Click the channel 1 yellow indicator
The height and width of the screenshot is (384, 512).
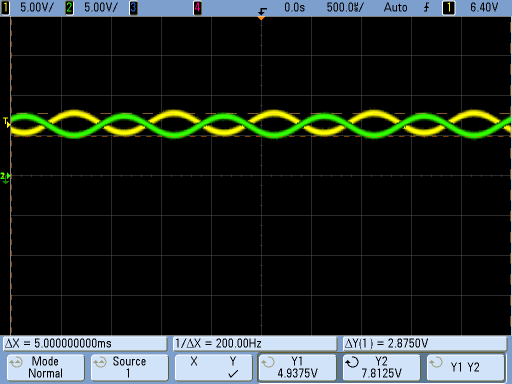click(x=5, y=8)
